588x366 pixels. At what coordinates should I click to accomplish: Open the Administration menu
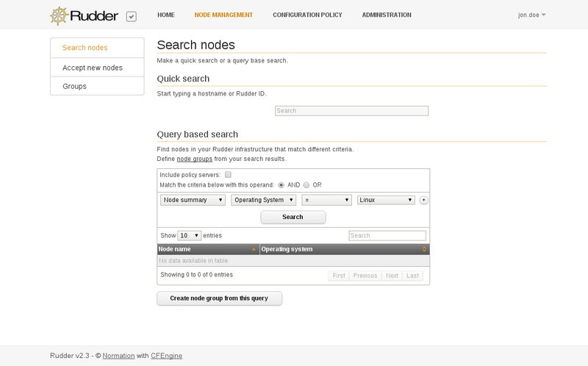tap(387, 15)
